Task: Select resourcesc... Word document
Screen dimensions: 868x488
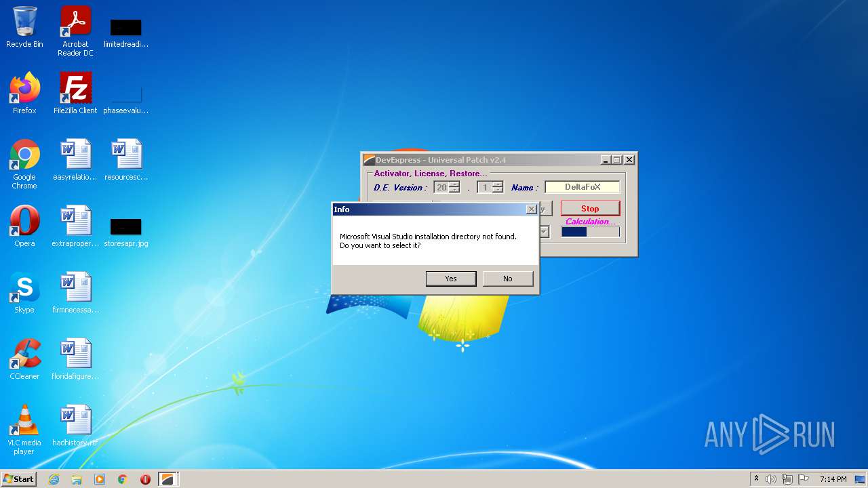Action: tap(126, 160)
